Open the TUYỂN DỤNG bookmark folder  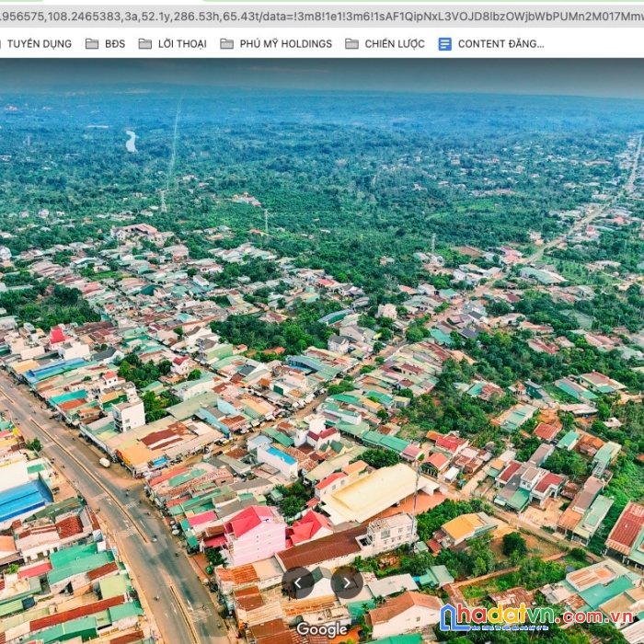[37, 44]
